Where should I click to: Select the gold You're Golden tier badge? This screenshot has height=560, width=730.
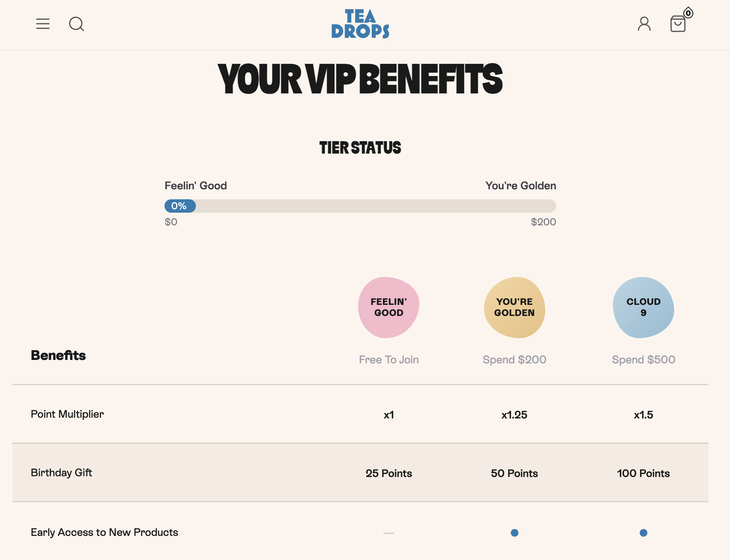tap(515, 308)
